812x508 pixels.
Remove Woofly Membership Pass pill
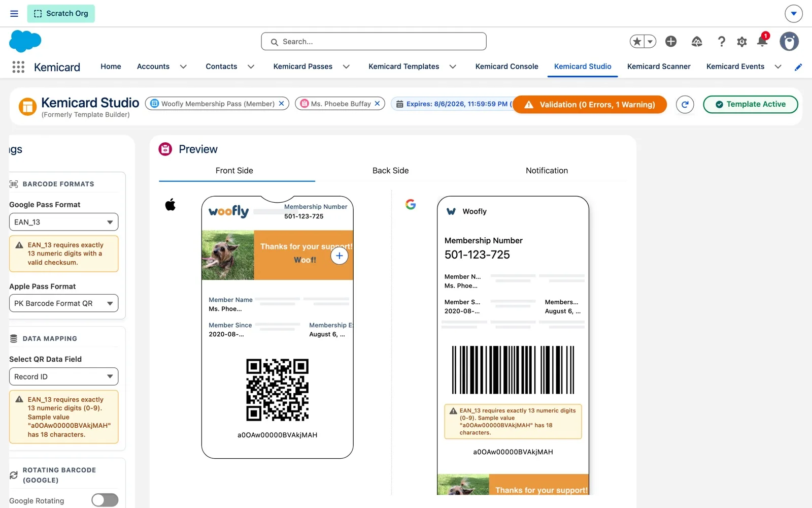pos(282,104)
